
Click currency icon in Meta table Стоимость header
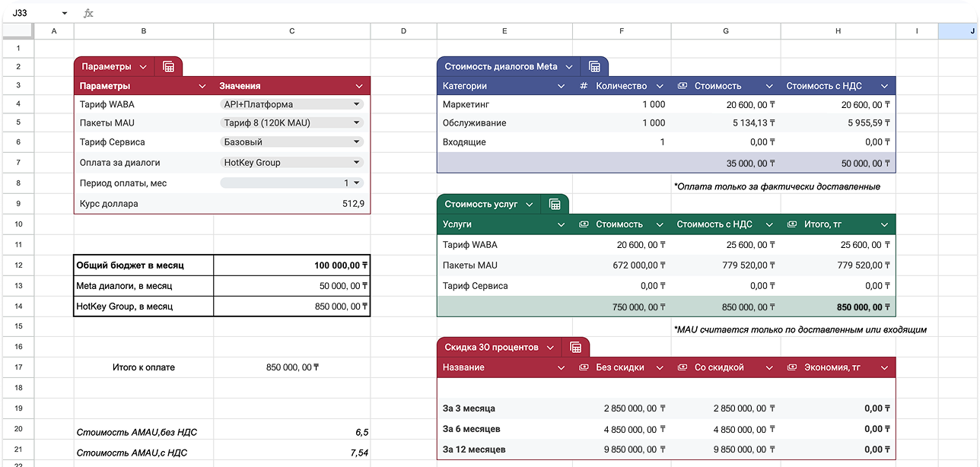682,86
